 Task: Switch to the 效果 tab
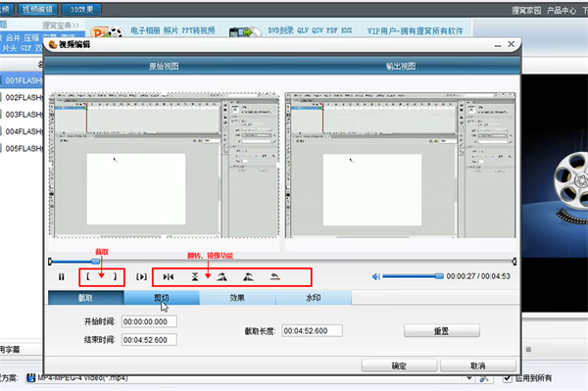[237, 298]
